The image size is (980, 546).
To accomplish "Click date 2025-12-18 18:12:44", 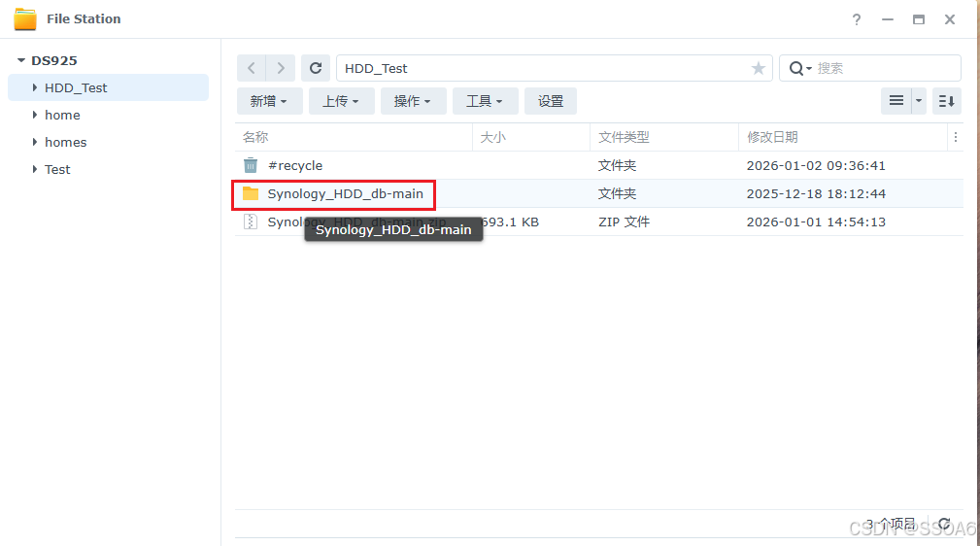I will [x=816, y=194].
